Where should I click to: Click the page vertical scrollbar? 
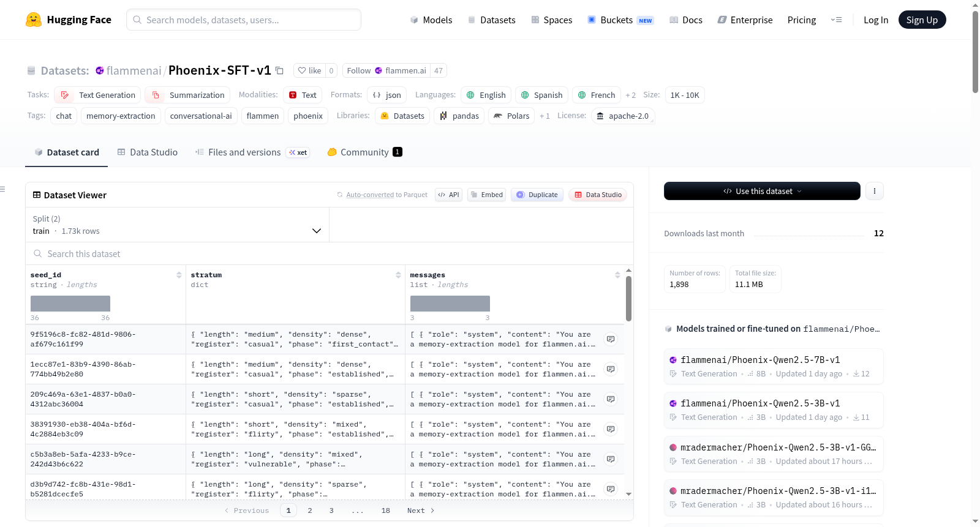pyautogui.click(x=975, y=52)
